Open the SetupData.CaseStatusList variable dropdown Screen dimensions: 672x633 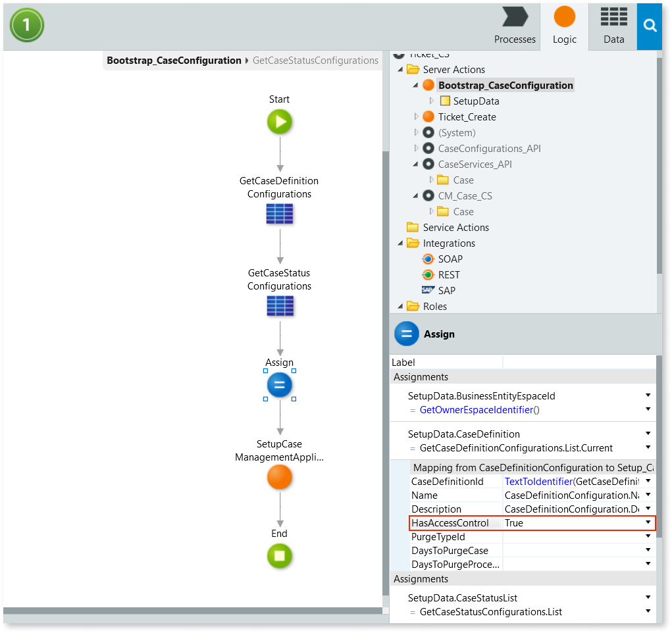click(x=648, y=597)
